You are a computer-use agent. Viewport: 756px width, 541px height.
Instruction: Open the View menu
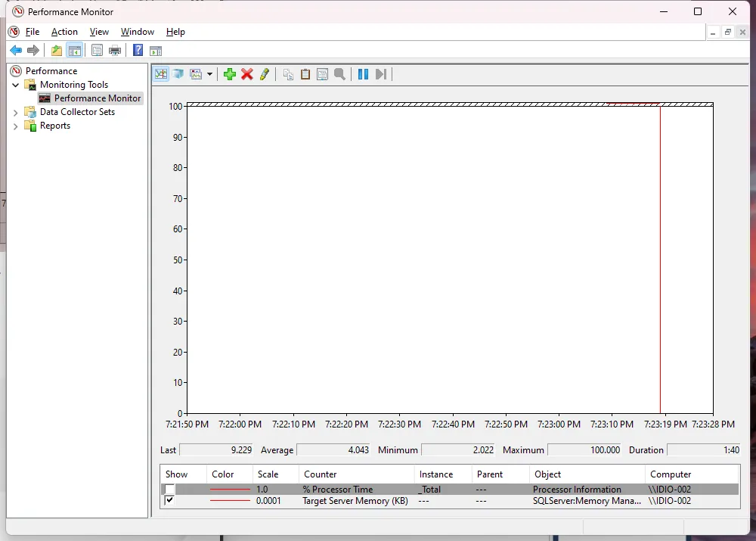tap(99, 32)
